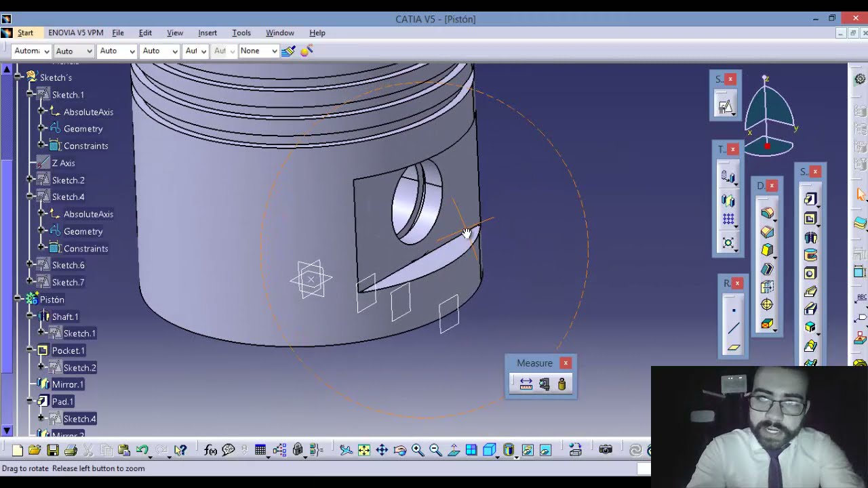Close the T.. transformation toolbar
The width and height of the screenshot is (868, 488).
pos(733,149)
